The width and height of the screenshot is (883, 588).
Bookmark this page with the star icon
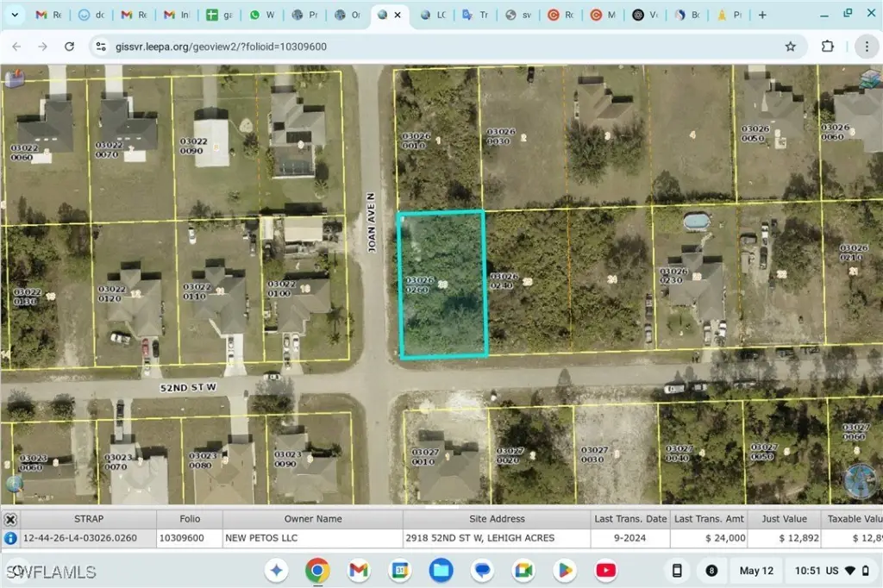coord(790,47)
